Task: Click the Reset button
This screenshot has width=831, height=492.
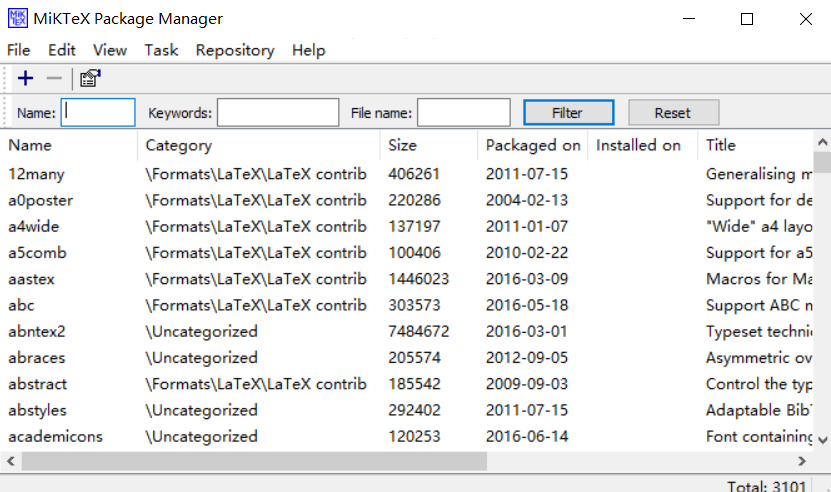Action: pyautogui.click(x=674, y=112)
